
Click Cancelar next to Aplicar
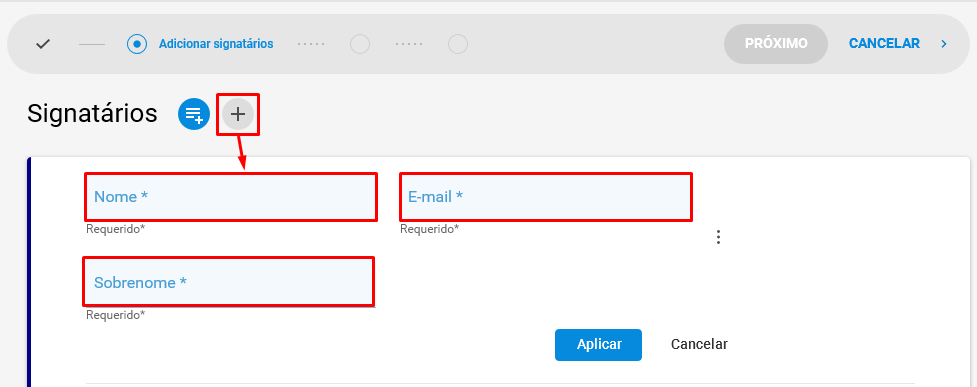coord(699,344)
